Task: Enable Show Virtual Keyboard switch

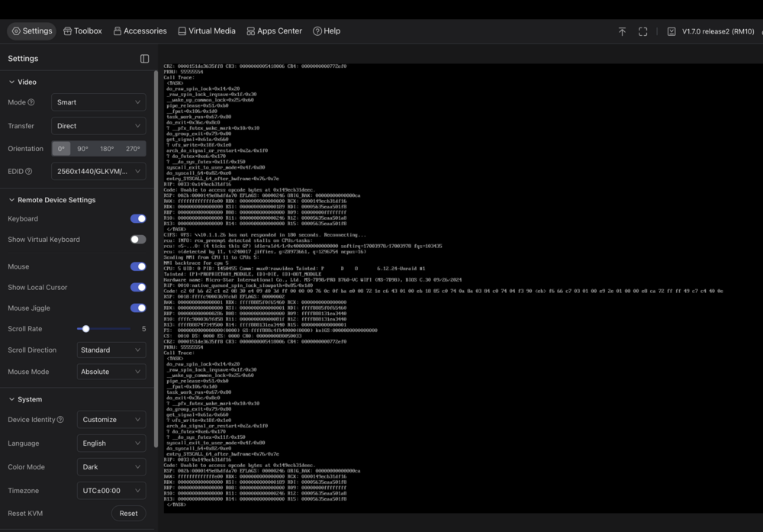Action: [x=138, y=240]
